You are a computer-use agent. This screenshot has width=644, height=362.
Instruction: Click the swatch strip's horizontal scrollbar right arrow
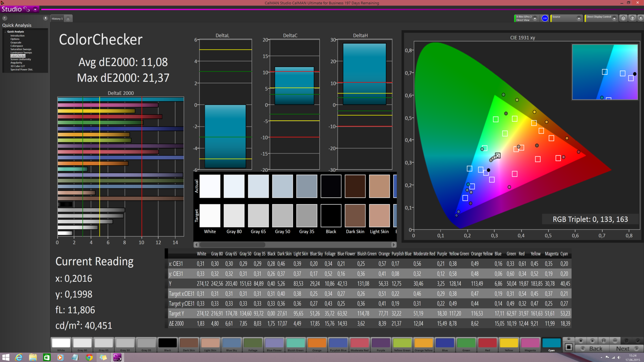point(394,245)
